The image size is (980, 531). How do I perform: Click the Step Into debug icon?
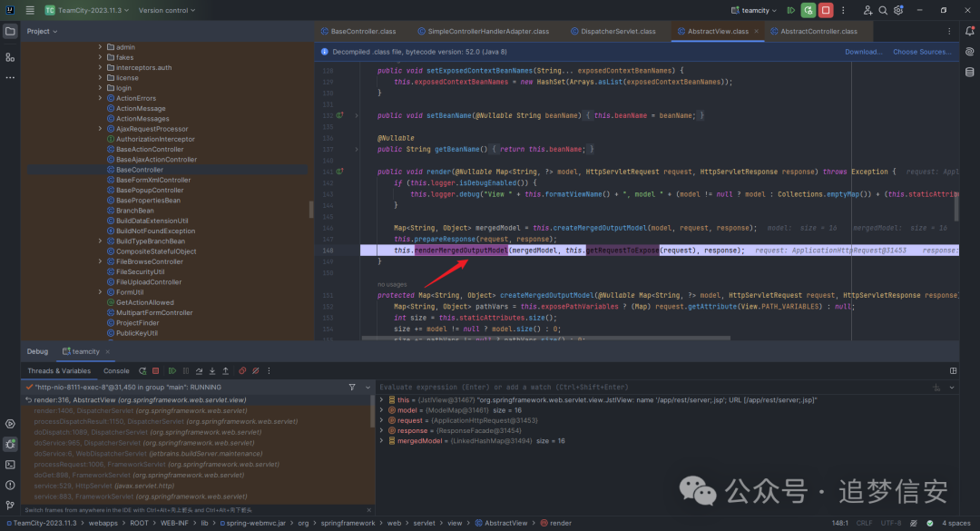click(213, 370)
